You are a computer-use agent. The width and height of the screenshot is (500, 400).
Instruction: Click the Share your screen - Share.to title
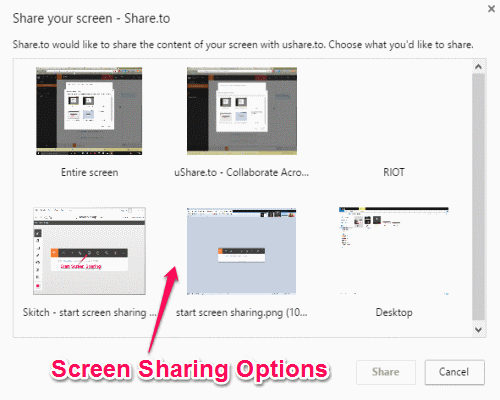[91, 18]
